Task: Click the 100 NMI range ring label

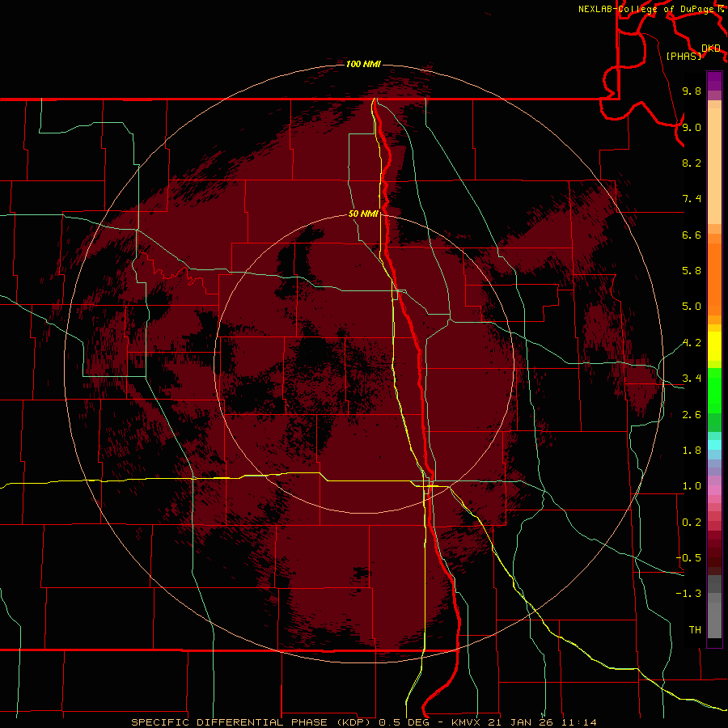Action: click(363, 64)
